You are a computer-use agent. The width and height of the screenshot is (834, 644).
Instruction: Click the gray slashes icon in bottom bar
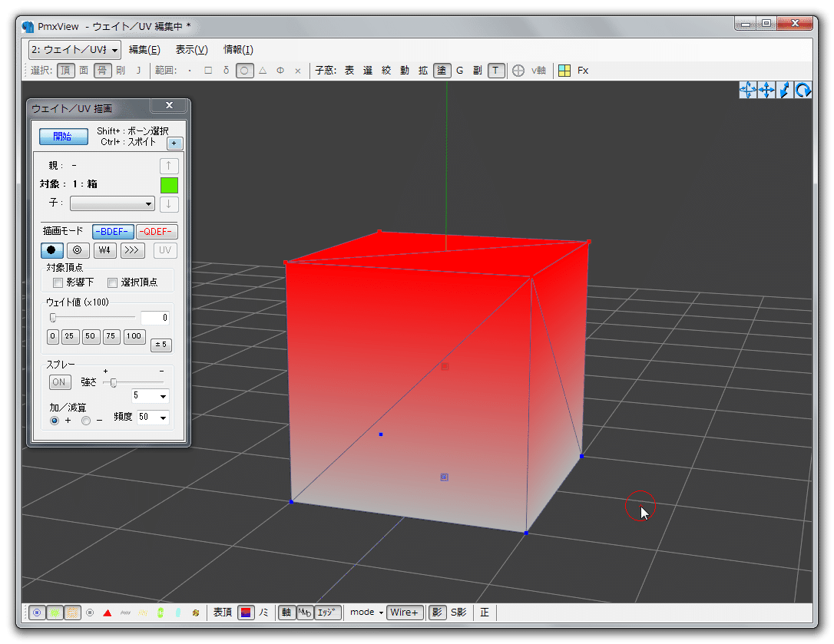pos(125,613)
